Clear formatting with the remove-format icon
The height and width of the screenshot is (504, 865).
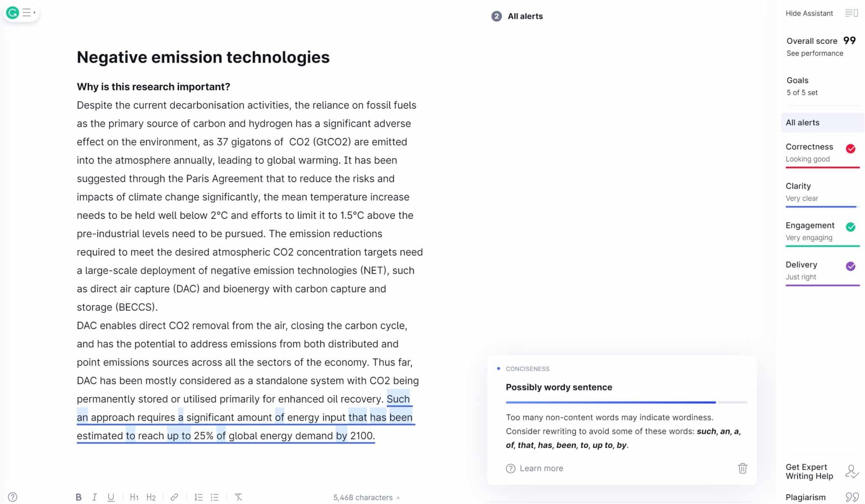(239, 497)
